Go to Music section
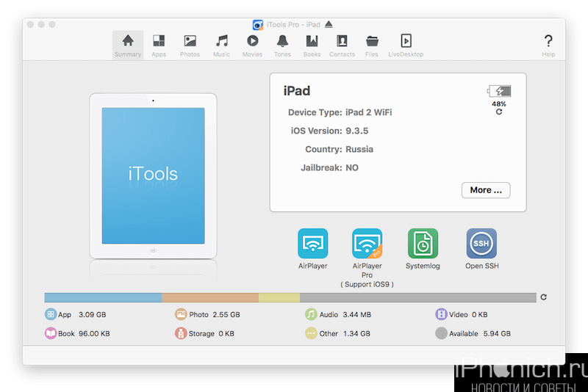Viewport: 588px width, 392px height. point(222,46)
